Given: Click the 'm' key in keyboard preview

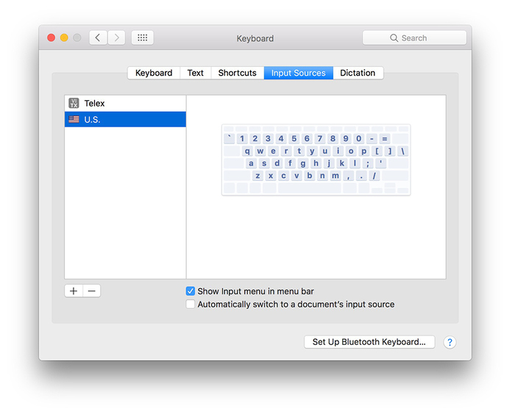Looking at the screenshot, I should point(335,176).
